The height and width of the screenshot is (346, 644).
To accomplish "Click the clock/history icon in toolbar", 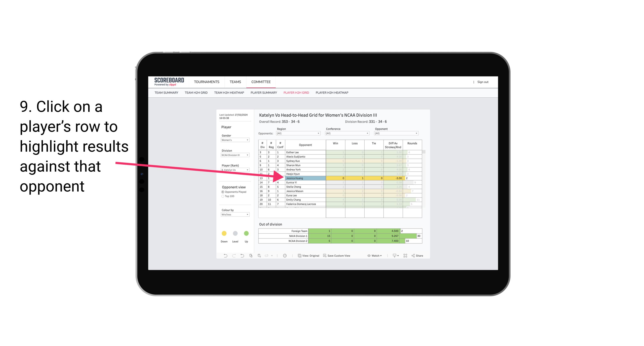I will coord(285,256).
